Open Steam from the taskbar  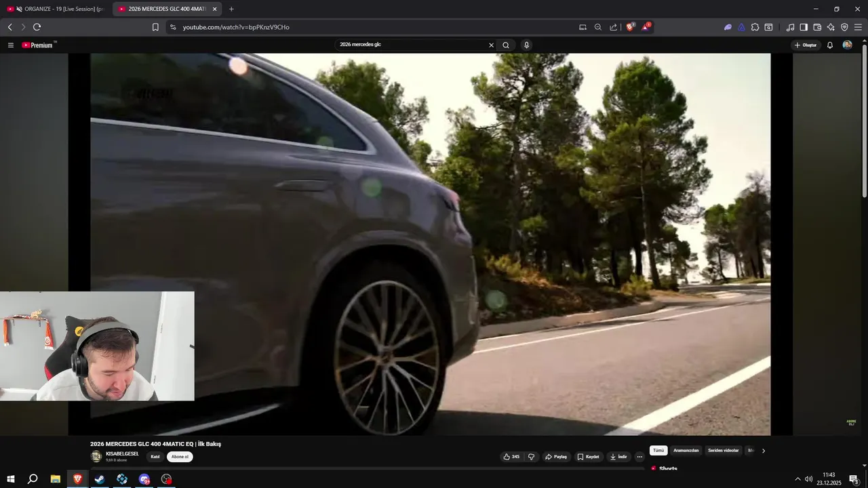click(100, 479)
